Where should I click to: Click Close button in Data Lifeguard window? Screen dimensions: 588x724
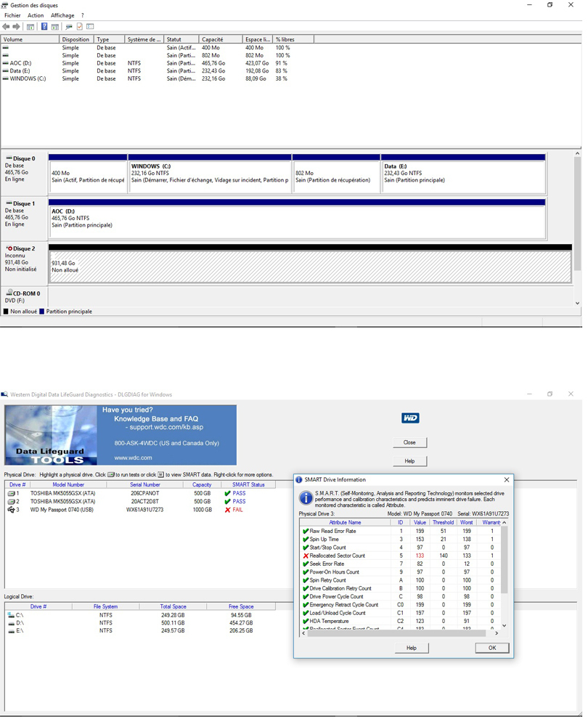click(x=410, y=443)
